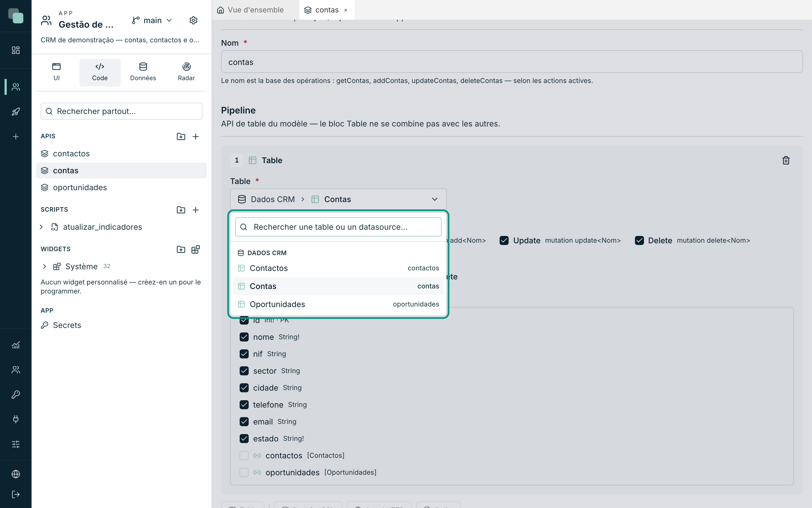Create a new folder in WIDGETS section
The width and height of the screenshot is (812, 508).
point(181,249)
